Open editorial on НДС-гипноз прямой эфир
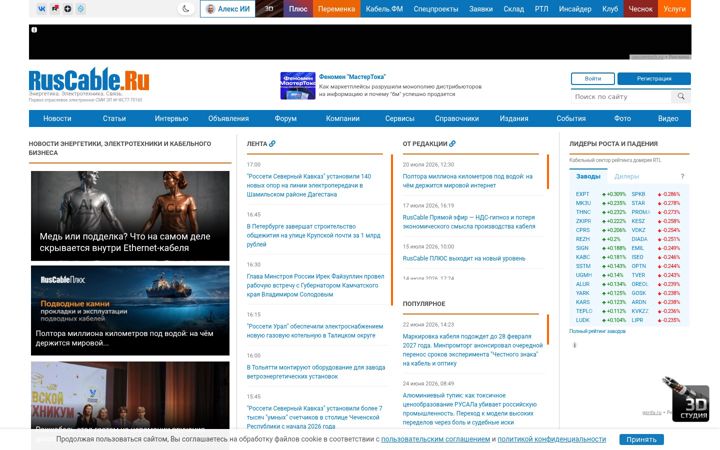720x450 pixels. click(x=469, y=222)
